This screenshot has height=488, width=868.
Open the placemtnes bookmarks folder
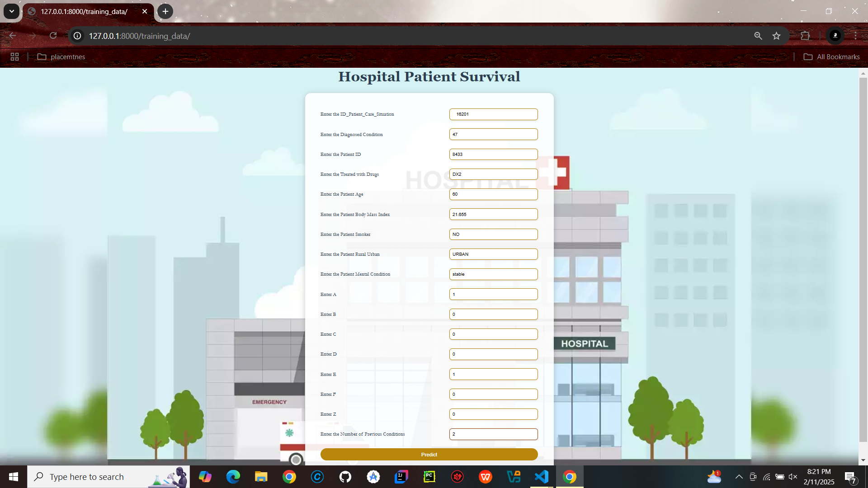(61, 56)
